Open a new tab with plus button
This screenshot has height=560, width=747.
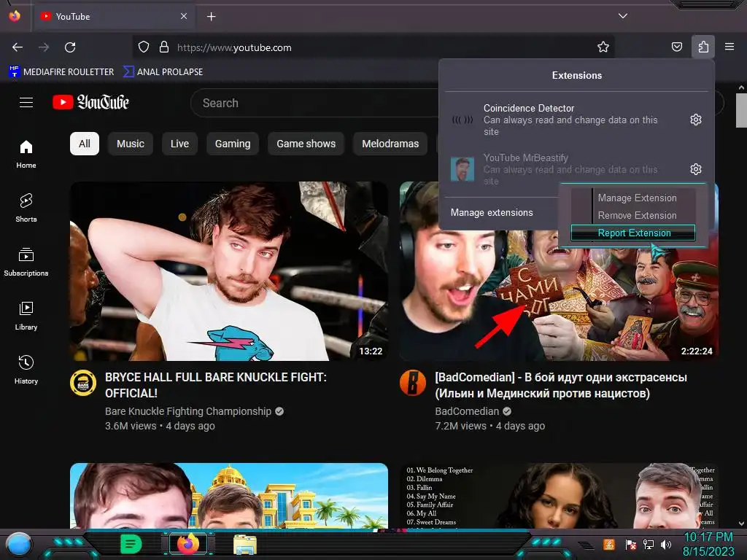(211, 17)
